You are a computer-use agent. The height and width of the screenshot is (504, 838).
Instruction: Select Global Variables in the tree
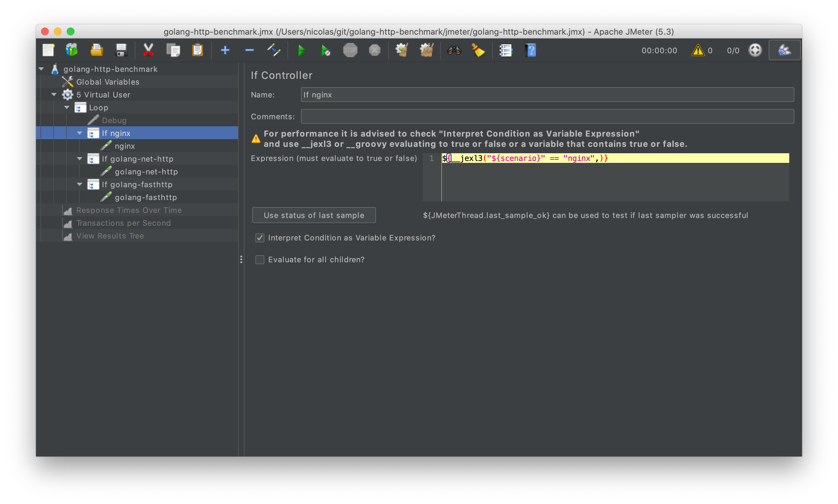click(107, 82)
